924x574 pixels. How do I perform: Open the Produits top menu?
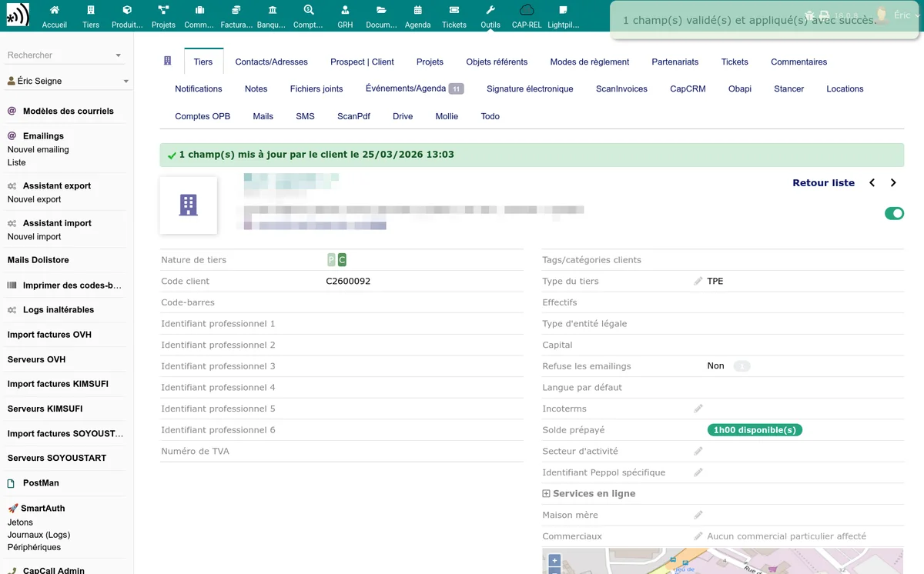(x=127, y=16)
